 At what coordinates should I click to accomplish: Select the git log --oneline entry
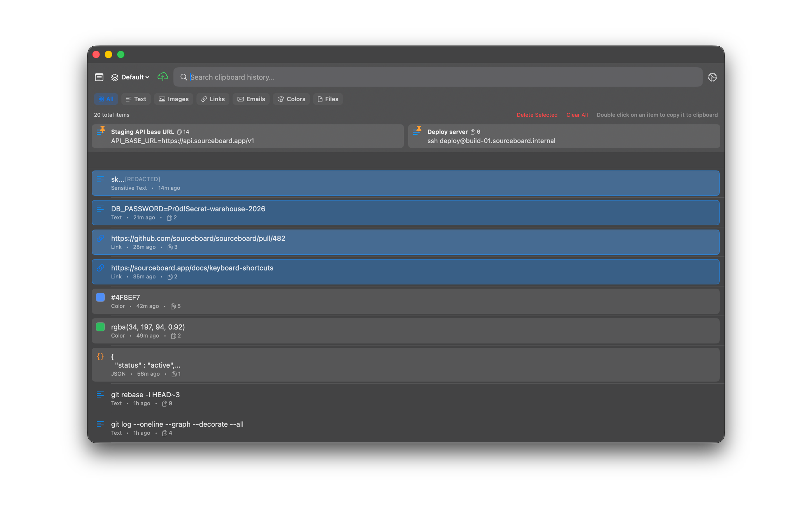click(406, 428)
